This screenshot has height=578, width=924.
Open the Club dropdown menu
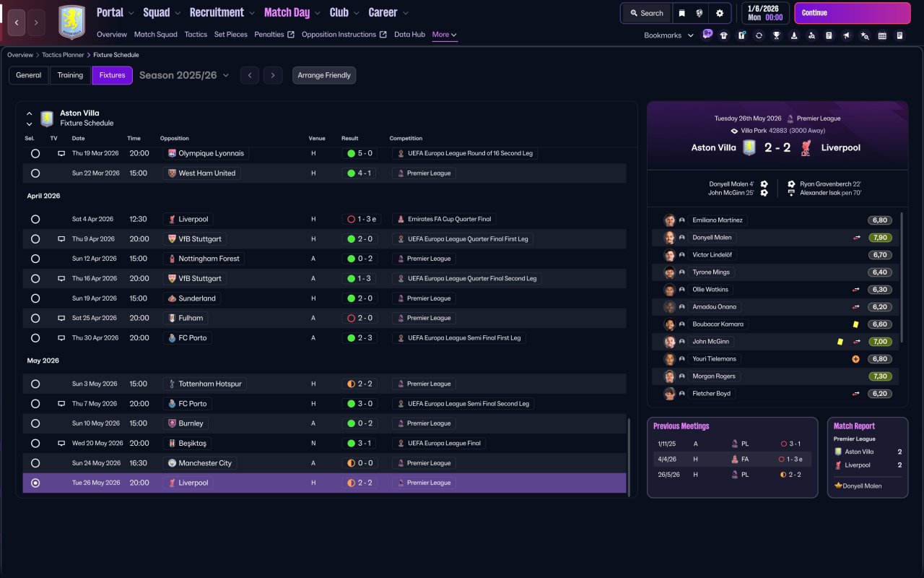coord(344,12)
